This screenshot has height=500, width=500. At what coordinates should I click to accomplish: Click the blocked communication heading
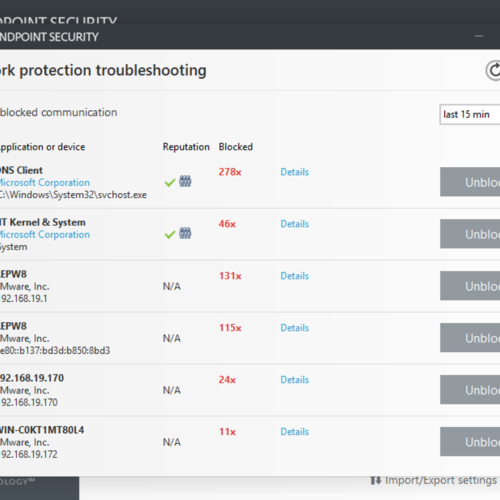(59, 113)
